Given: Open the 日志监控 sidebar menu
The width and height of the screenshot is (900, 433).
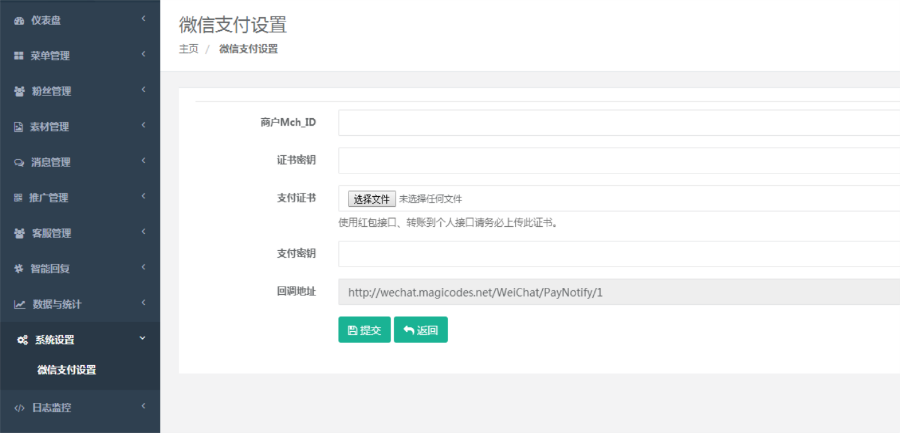Looking at the screenshot, I should tap(80, 408).
